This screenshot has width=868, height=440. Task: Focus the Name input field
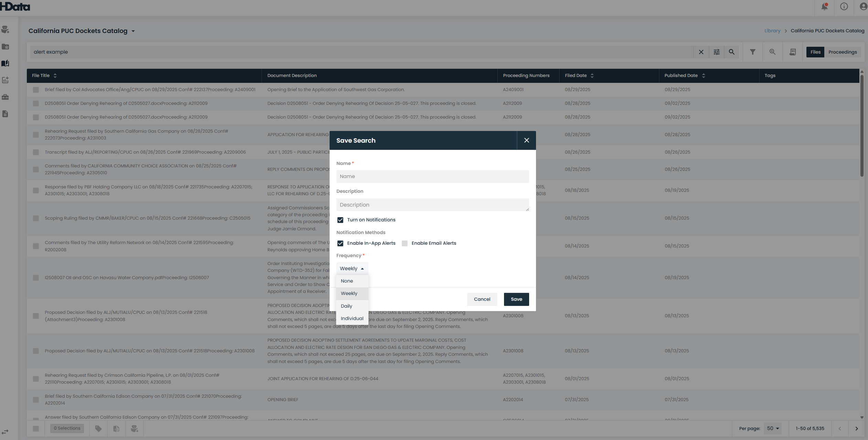pyautogui.click(x=432, y=176)
